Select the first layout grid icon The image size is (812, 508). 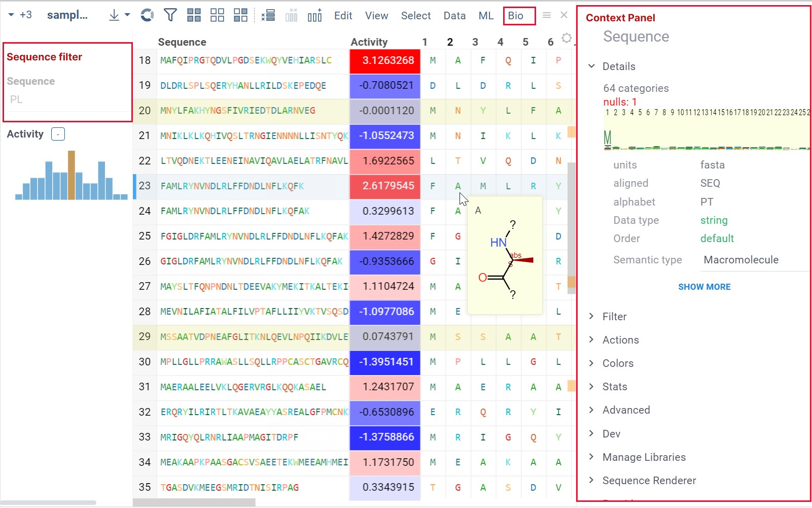coord(194,15)
